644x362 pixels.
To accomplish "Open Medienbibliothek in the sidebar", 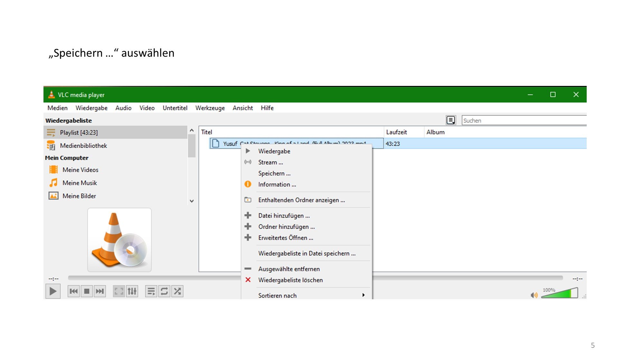I will pos(83,146).
